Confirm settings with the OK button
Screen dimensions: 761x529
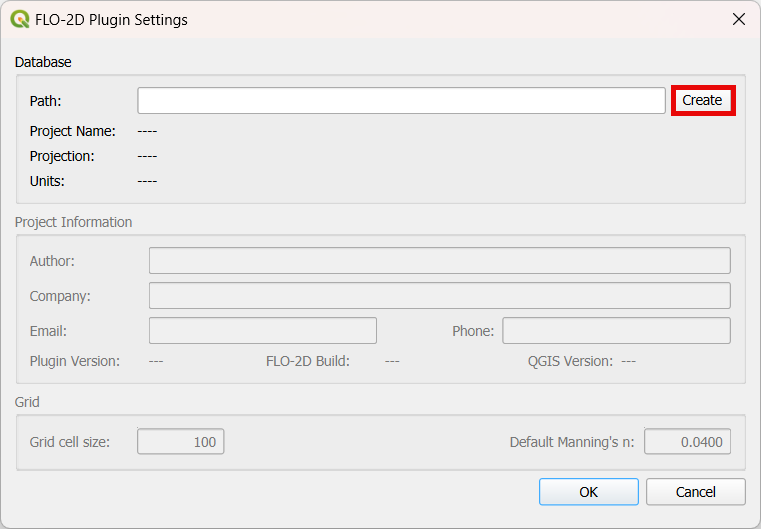pyautogui.click(x=588, y=492)
